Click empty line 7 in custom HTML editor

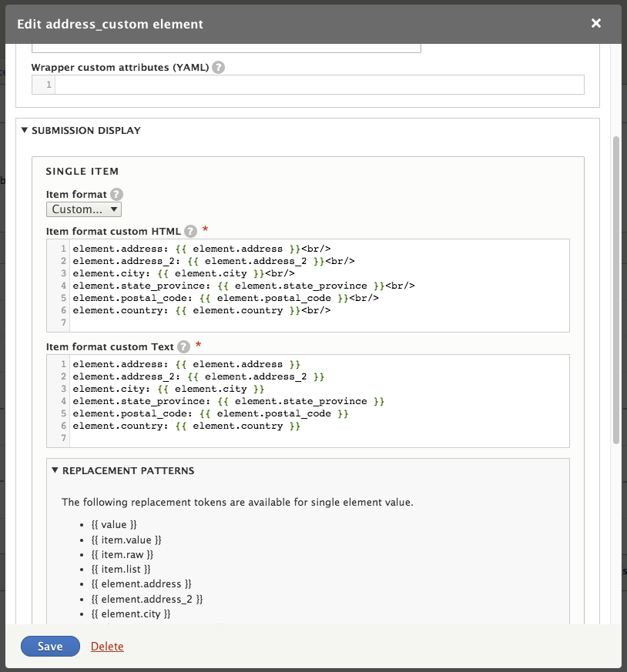317,323
